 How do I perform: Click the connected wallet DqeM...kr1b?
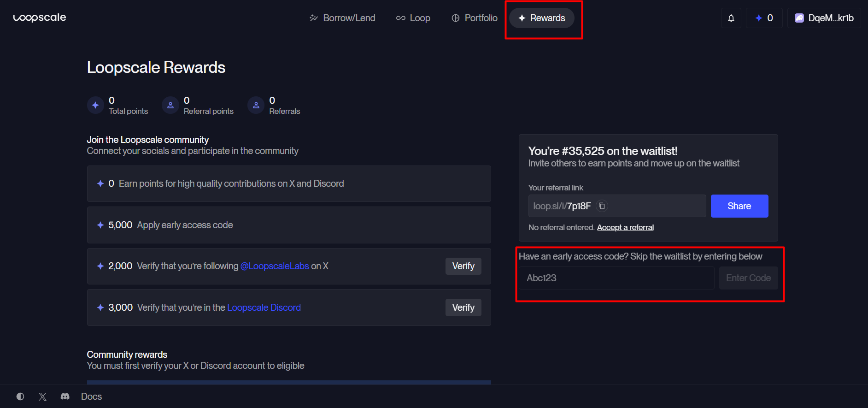(824, 18)
